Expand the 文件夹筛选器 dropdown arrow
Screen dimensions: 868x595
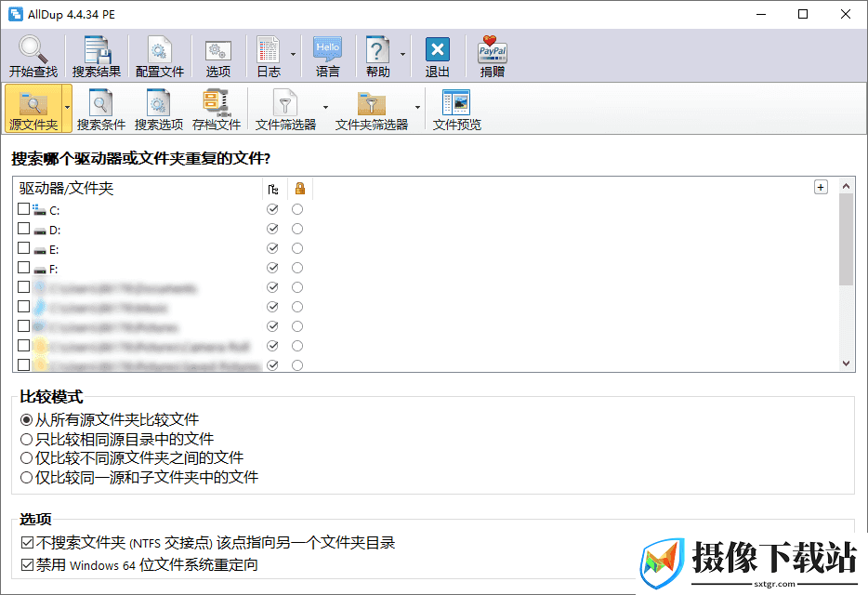click(x=417, y=108)
